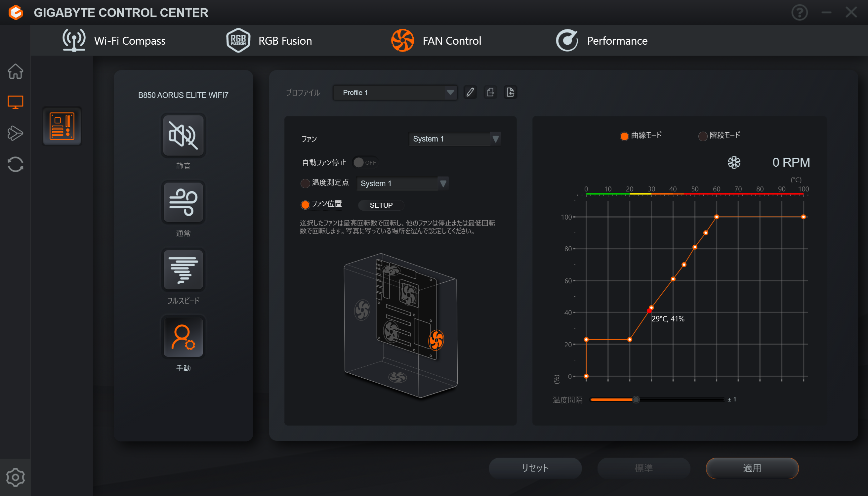This screenshot has height=496, width=868.
Task: Select the Normal (通常) fan mode icon
Action: pos(183,203)
